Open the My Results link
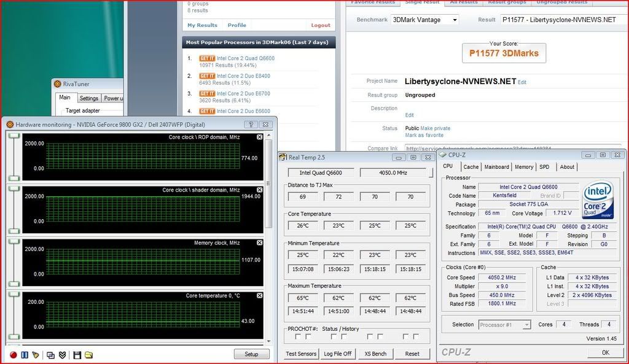Screen dimensions: 629x364 click(x=202, y=25)
